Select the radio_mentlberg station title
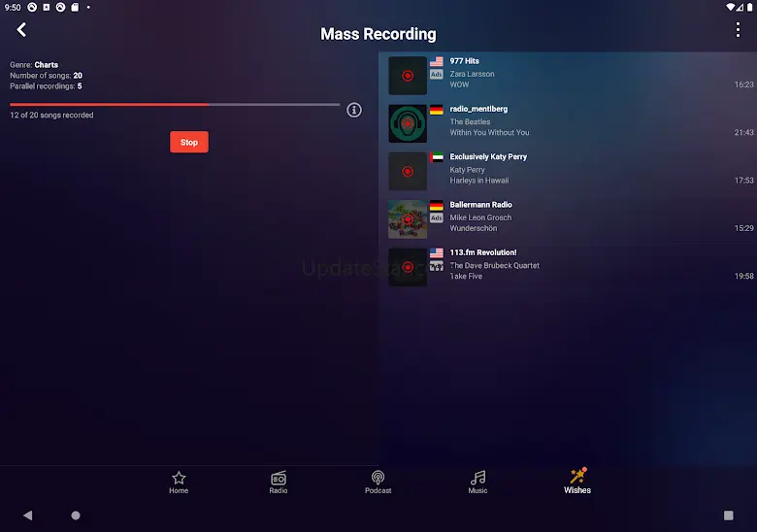The height and width of the screenshot is (532, 757). [478, 109]
